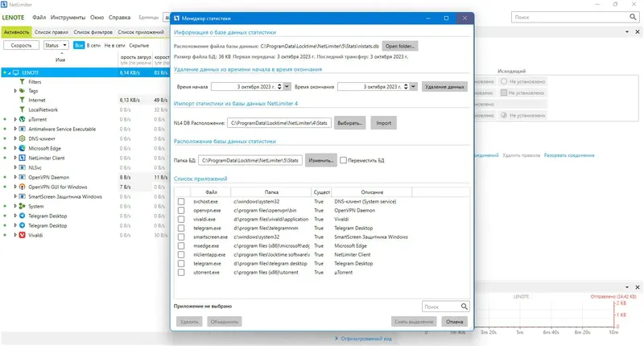Expand the Microsoft Edge tree node
644x346 pixels.
(15, 148)
